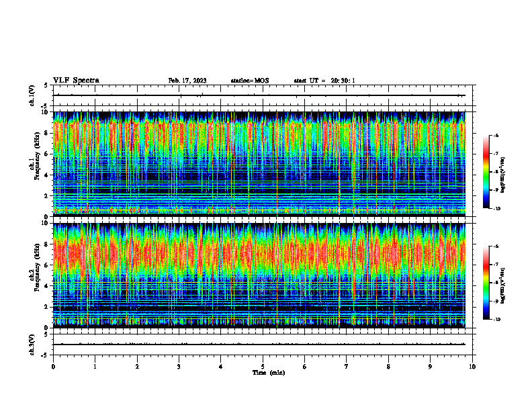Screen dimensions: 532x411
Task: Click the "2" tick on the time axis
Action: coord(137,367)
